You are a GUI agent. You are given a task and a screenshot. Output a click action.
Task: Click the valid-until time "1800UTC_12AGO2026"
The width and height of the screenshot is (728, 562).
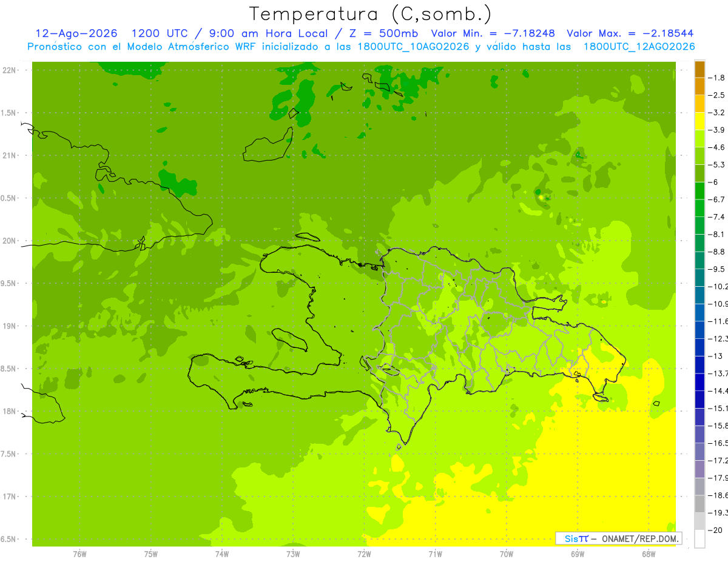tap(639, 47)
